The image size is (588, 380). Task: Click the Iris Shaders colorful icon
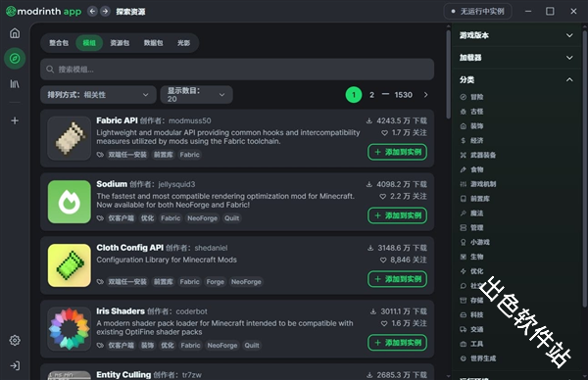(x=70, y=329)
